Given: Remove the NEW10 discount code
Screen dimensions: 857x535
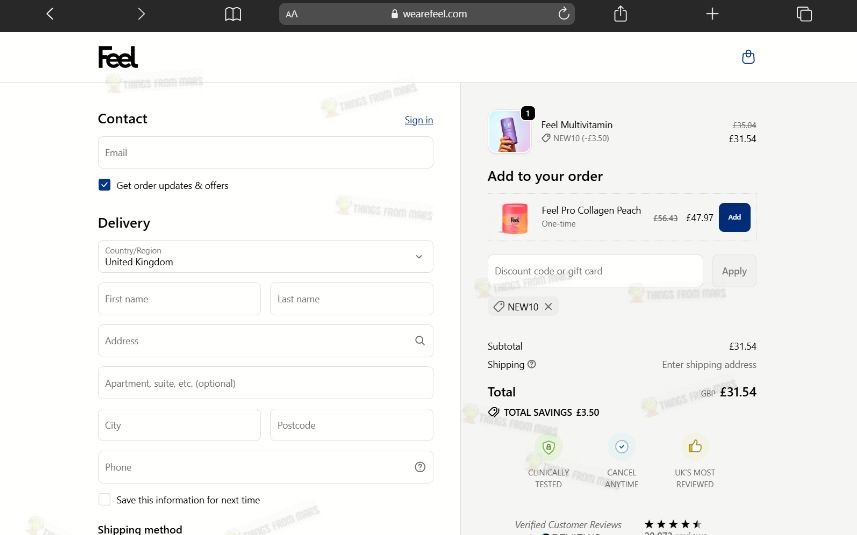Looking at the screenshot, I should click(x=548, y=307).
